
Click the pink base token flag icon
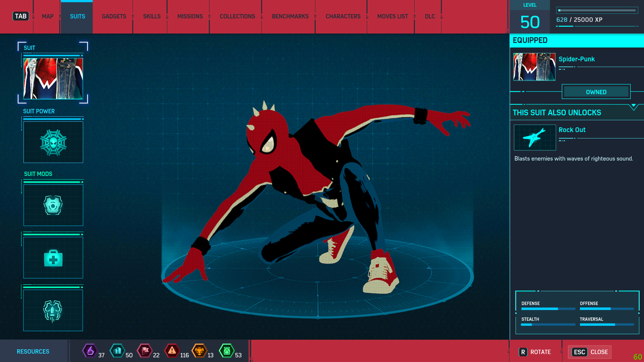coord(145,351)
